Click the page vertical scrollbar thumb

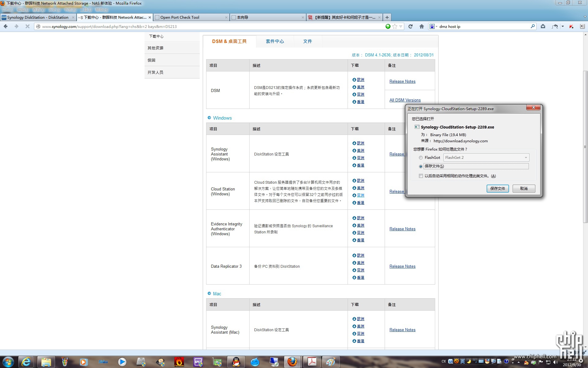[x=585, y=147]
